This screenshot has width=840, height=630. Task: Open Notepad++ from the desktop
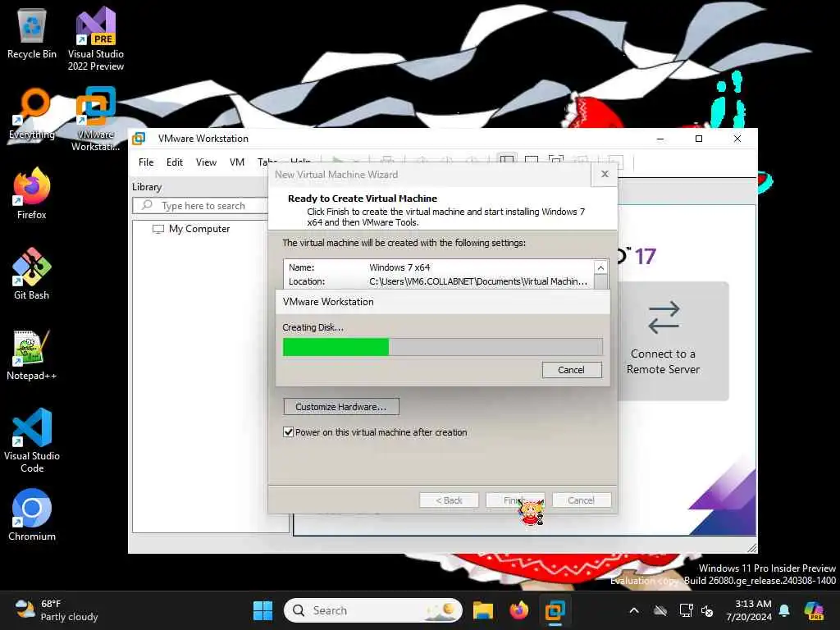pyautogui.click(x=32, y=354)
